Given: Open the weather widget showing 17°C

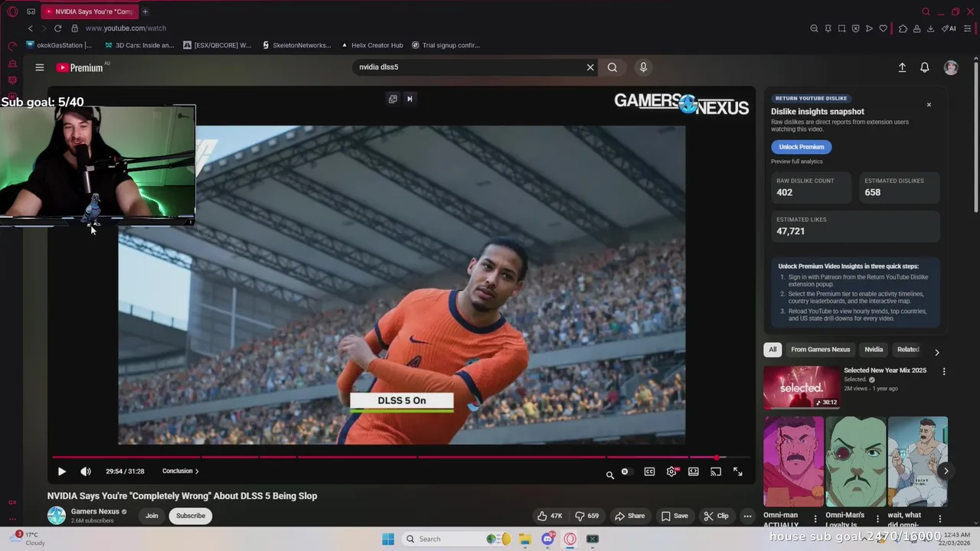Looking at the screenshot, I should click(28, 539).
